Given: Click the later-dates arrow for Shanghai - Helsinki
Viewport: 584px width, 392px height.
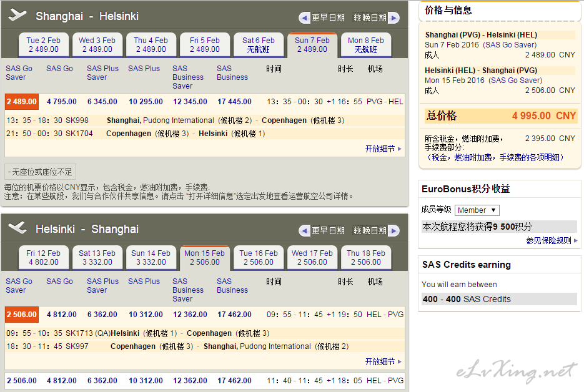Looking at the screenshot, I should click(x=393, y=18).
